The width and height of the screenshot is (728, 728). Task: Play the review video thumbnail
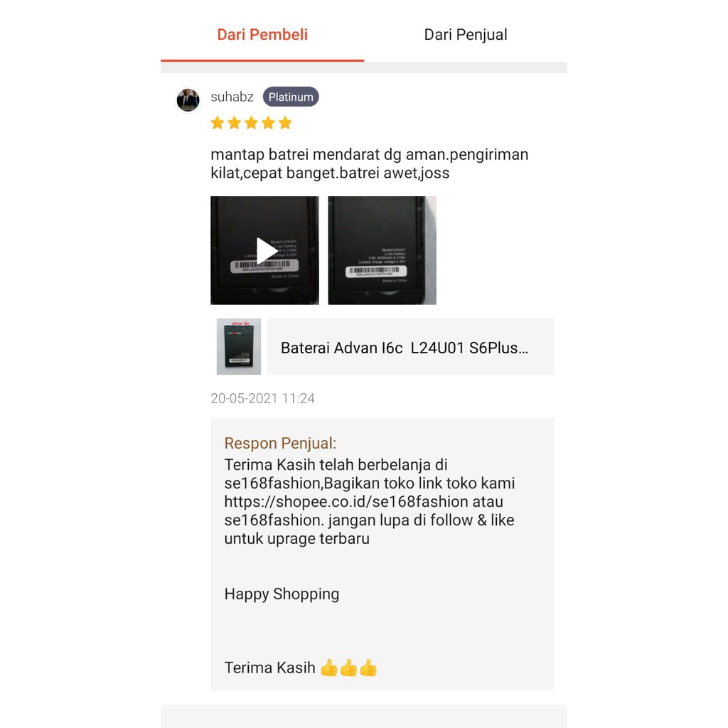(264, 250)
